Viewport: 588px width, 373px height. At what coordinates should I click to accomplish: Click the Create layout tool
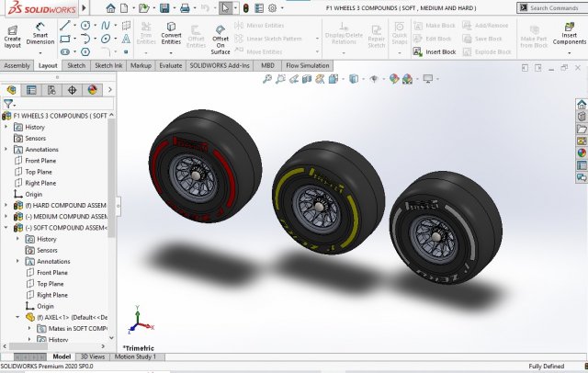(x=12, y=37)
